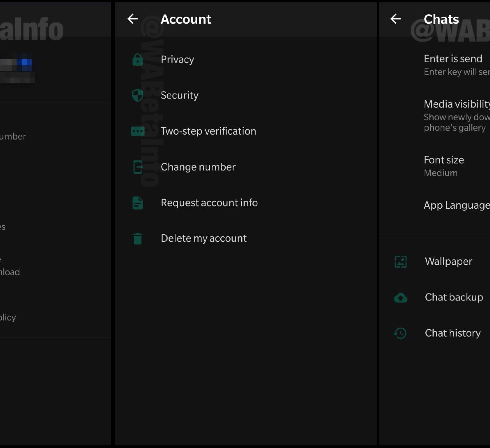Click the Delete my account trash icon
This screenshot has height=448, width=490.
pyautogui.click(x=138, y=238)
